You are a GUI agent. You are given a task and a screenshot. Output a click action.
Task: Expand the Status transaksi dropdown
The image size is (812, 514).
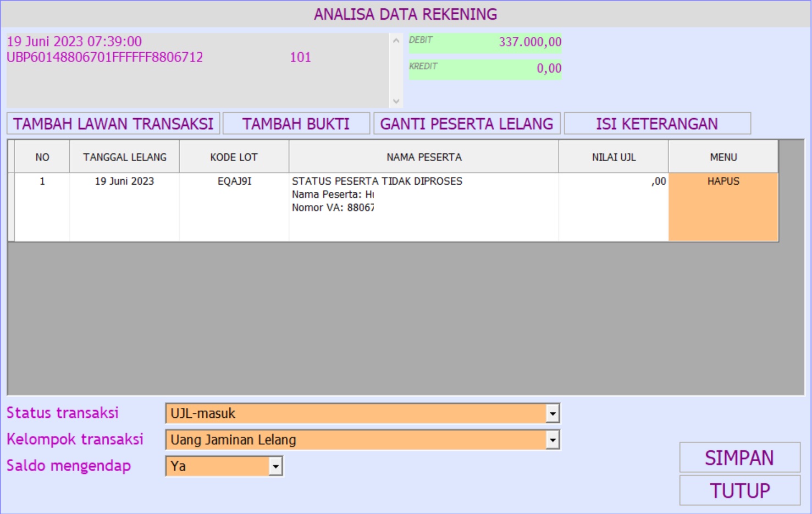(x=553, y=413)
